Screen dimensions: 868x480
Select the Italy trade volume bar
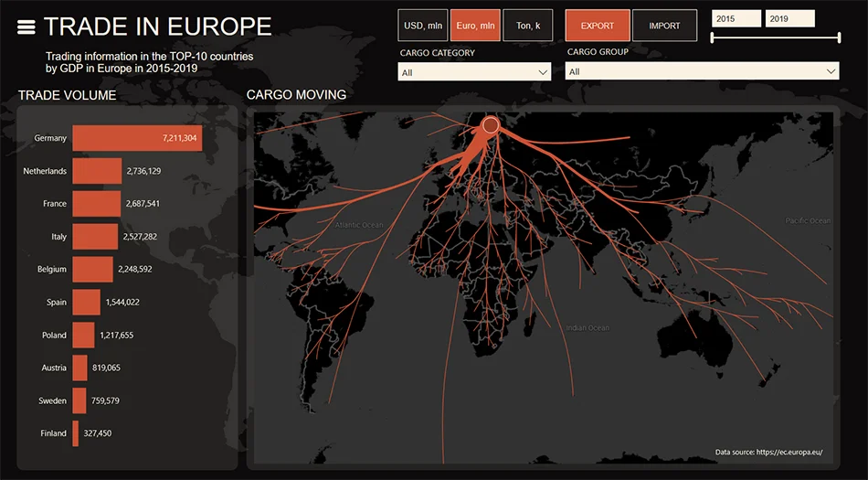point(95,237)
